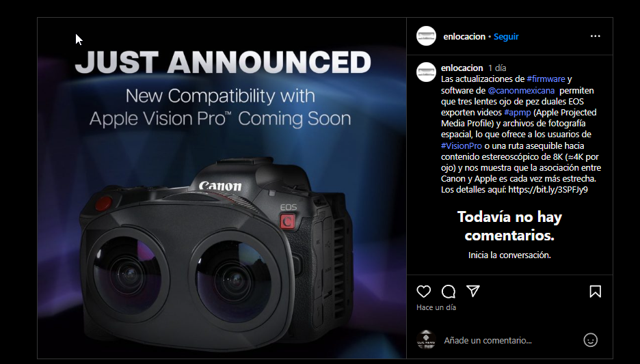This screenshot has width=640, height=364.
Task: Open comments with the speech bubble icon
Action: click(x=448, y=292)
